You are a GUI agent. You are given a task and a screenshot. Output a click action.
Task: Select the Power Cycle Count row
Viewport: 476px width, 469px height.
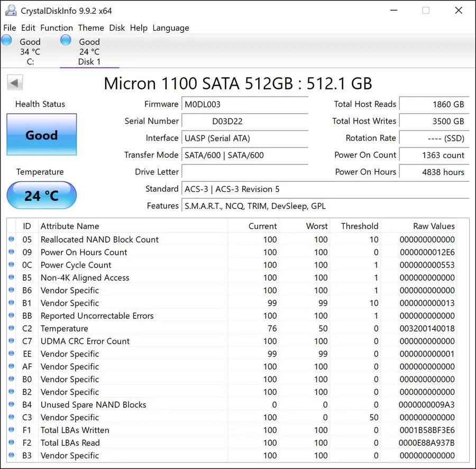[x=232, y=265]
